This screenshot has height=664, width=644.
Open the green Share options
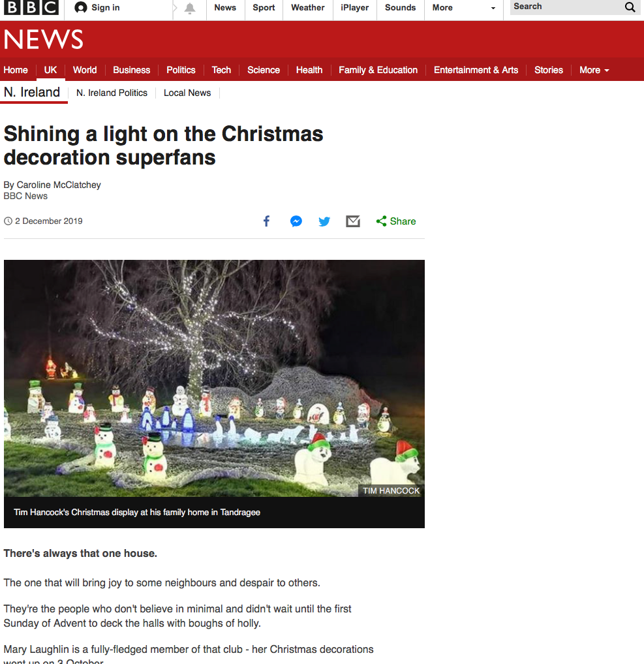coord(396,221)
